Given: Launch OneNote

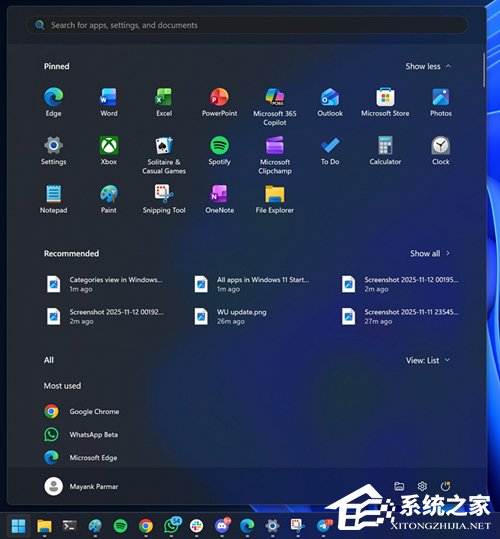Looking at the screenshot, I should click(219, 199).
